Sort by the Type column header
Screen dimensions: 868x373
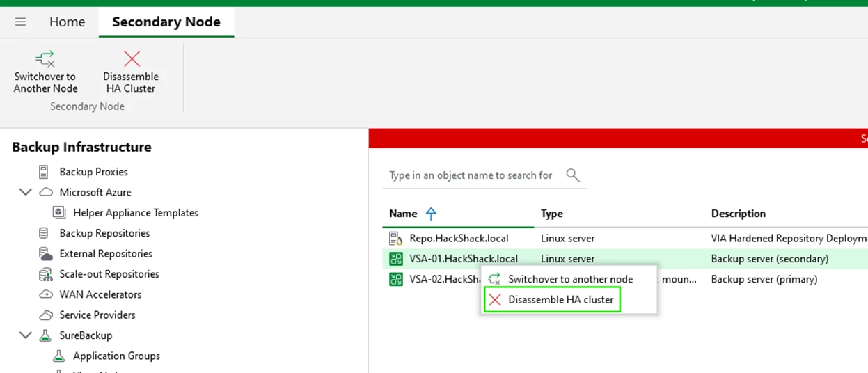click(x=552, y=214)
